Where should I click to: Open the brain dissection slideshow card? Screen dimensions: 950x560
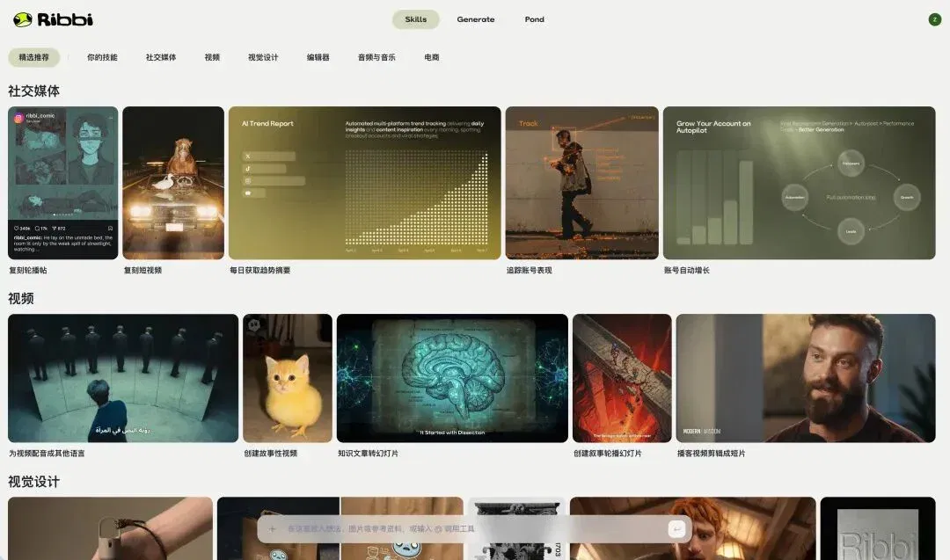coord(452,378)
